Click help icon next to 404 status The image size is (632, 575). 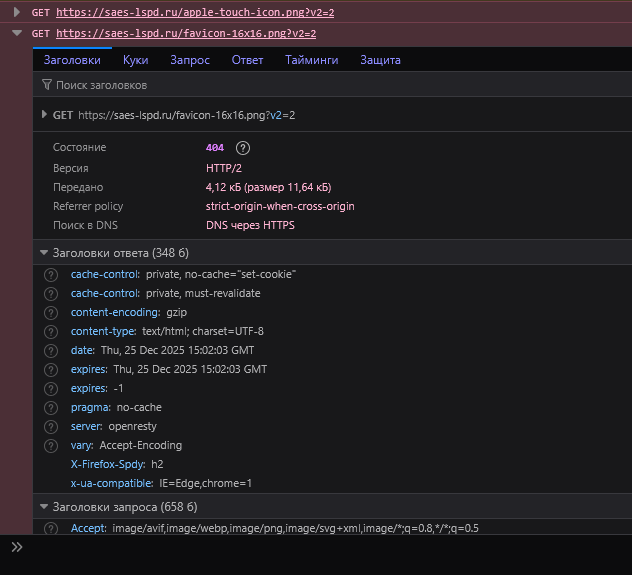pyautogui.click(x=243, y=148)
